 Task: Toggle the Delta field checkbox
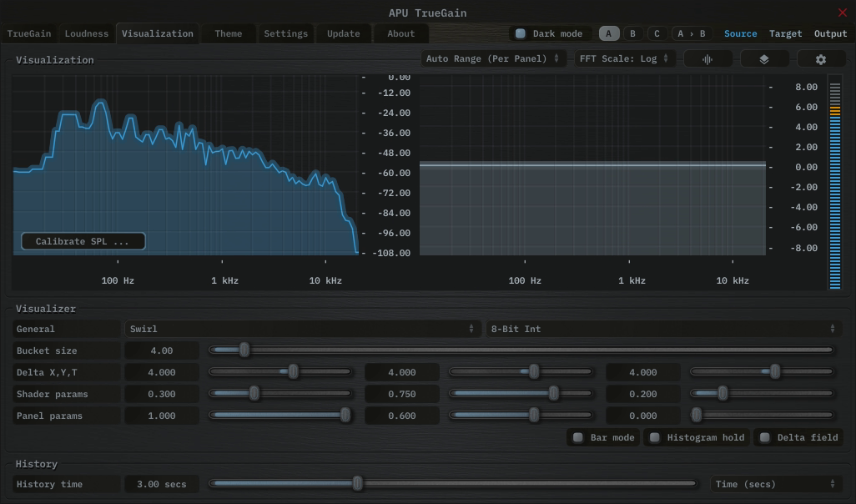tap(765, 437)
